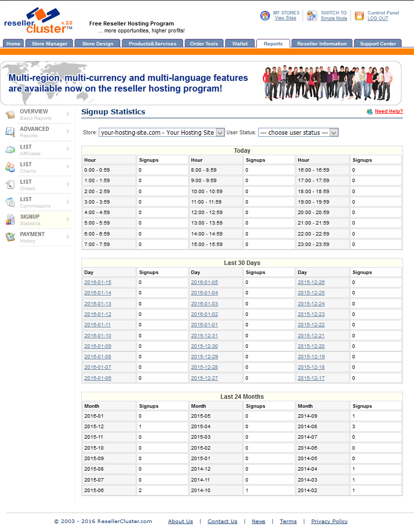This screenshot has height=532, width=414.
Task: Click the Contact Us footer link
Action: tap(222, 522)
